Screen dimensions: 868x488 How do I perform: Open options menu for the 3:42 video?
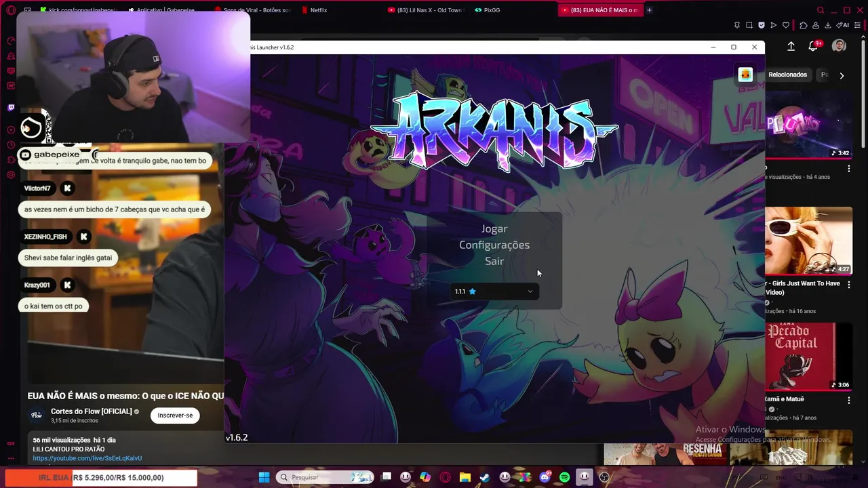(848, 169)
